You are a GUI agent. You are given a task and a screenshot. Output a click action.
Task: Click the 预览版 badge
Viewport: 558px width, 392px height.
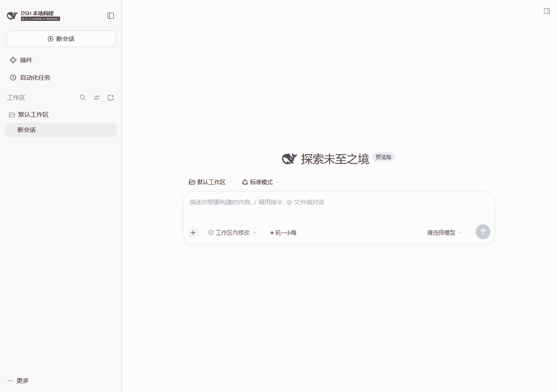coord(384,157)
